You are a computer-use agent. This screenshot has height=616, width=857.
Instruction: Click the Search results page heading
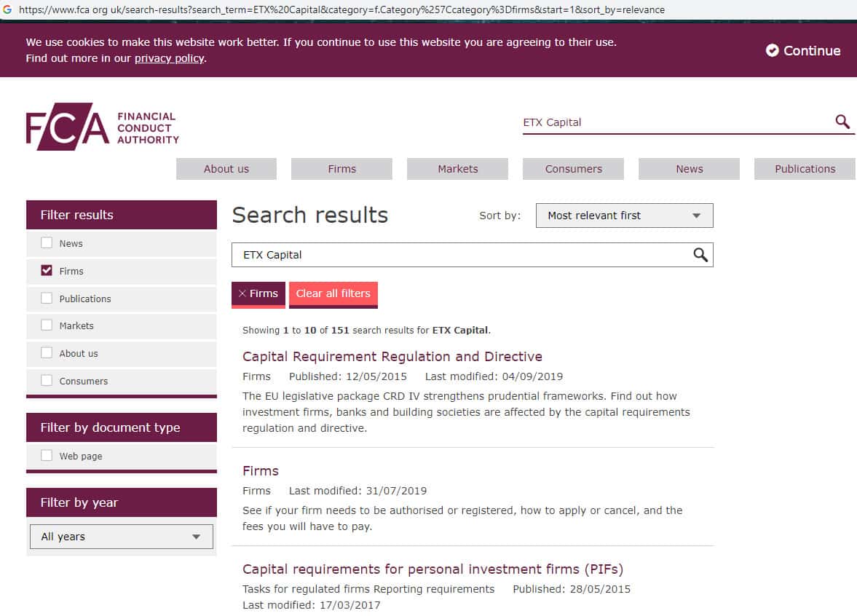[310, 216]
